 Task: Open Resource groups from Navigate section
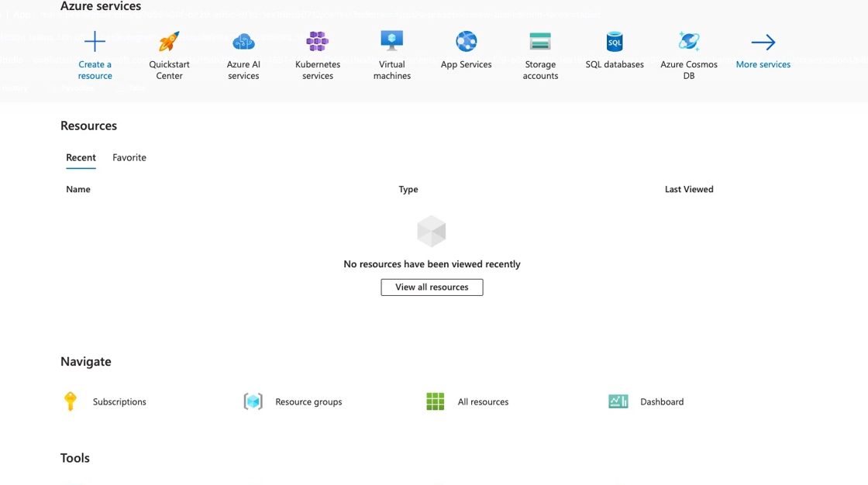pyautogui.click(x=308, y=401)
